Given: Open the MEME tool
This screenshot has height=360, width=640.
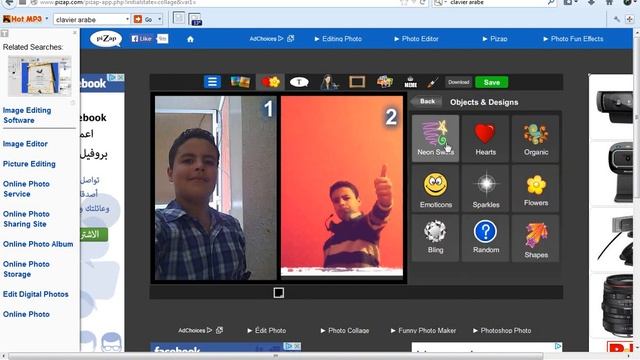Looking at the screenshot, I should (410, 82).
